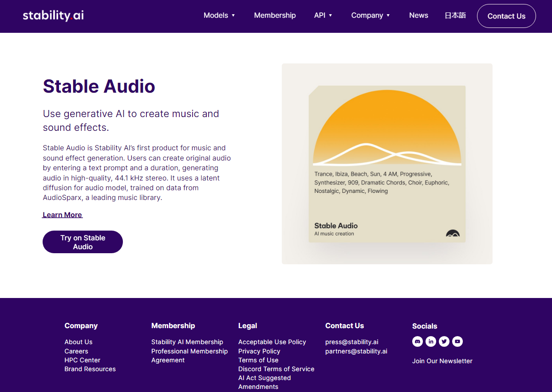The width and height of the screenshot is (552, 392).
Task: Click 'Trance, Ibiza, Beach' prompt text on card
Action: [382, 182]
